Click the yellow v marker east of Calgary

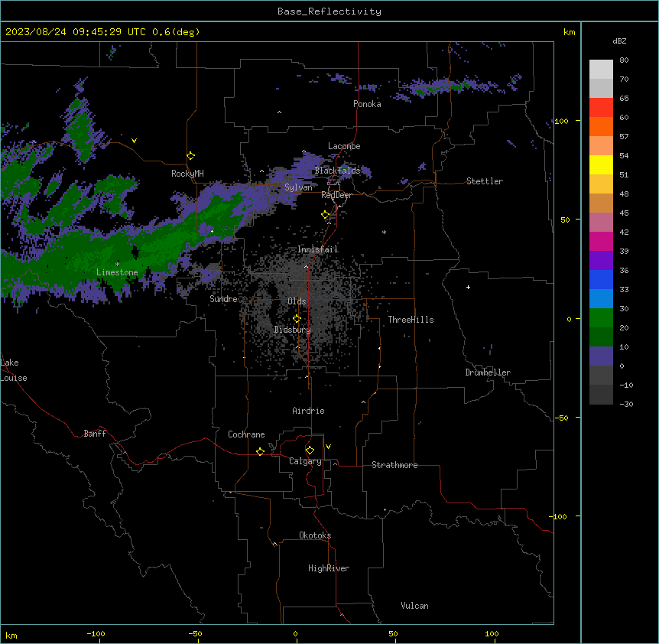328,447
